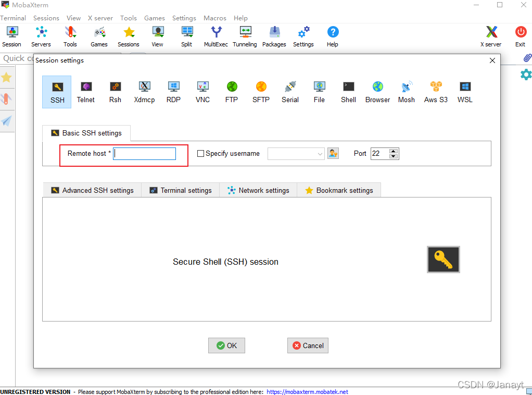
Task: Open the Macros menu
Action: [215, 18]
